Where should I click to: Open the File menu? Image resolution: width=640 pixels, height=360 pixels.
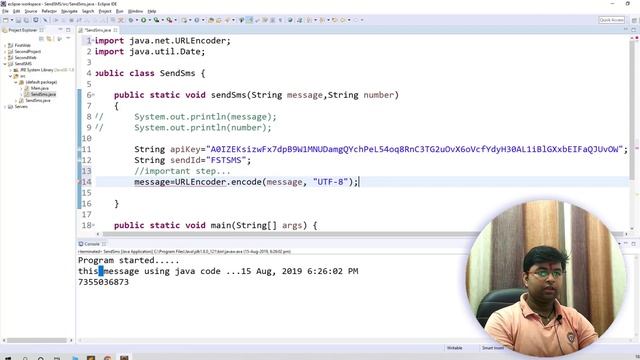(5, 11)
